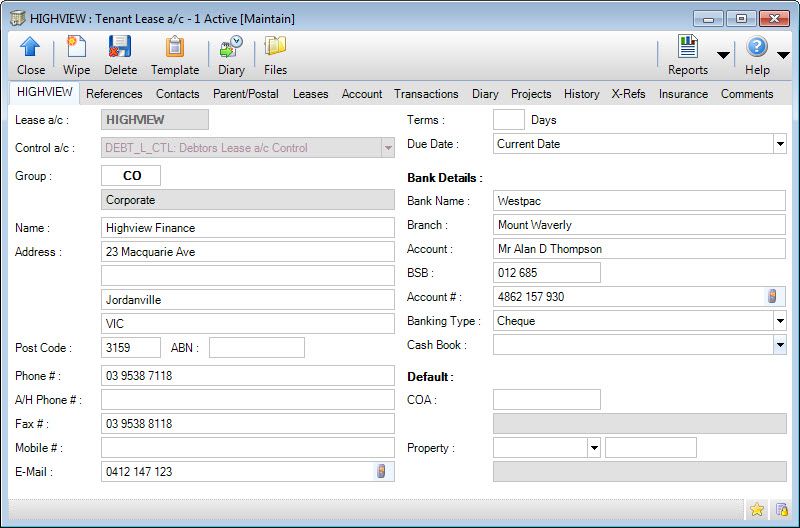The height and width of the screenshot is (528, 800).
Task: Click the Jordanville suburb field
Action: point(248,299)
